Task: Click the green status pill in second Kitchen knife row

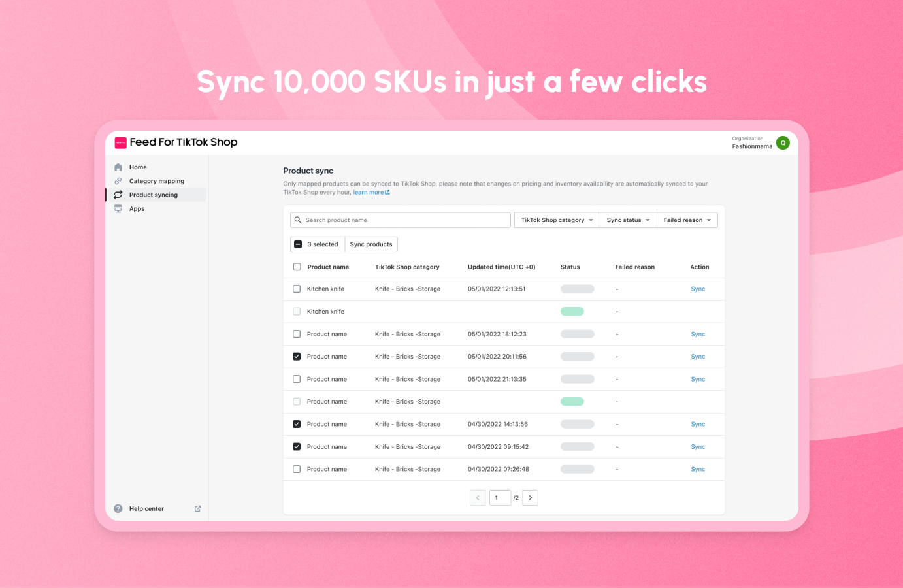Action: 572,312
